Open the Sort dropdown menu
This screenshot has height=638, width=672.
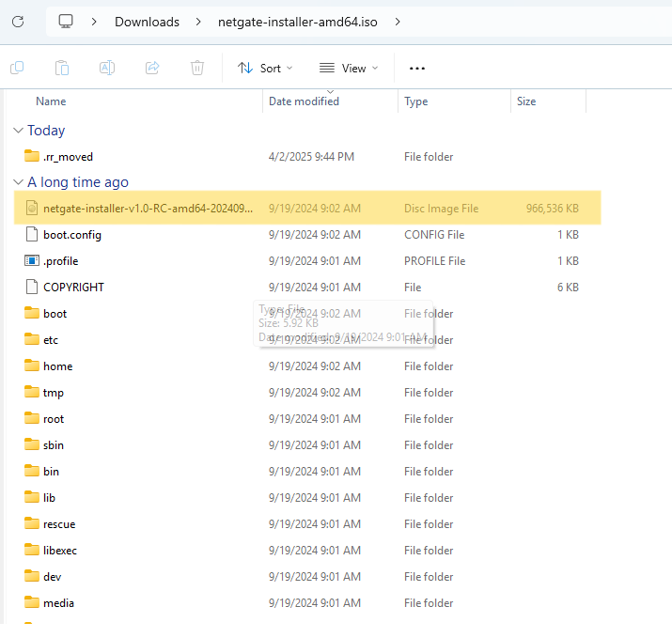(265, 69)
